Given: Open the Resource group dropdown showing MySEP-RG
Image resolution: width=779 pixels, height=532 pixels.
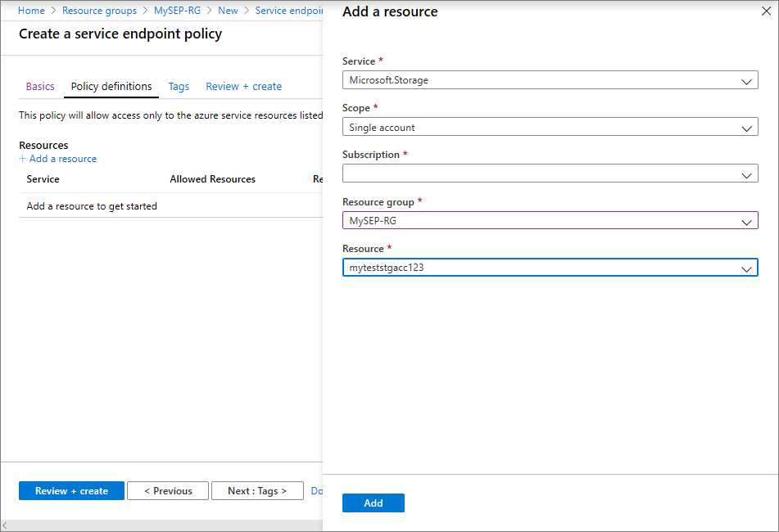Looking at the screenshot, I should click(x=550, y=219).
